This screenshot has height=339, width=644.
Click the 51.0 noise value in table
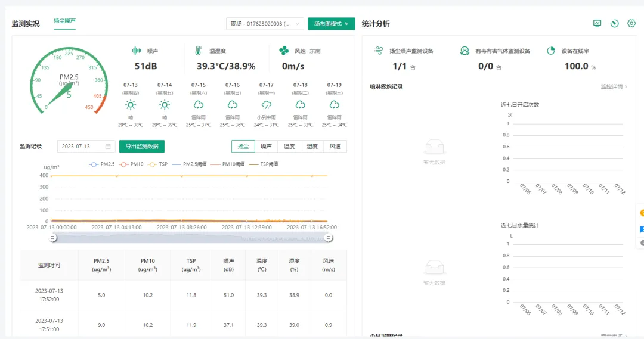pos(229,295)
